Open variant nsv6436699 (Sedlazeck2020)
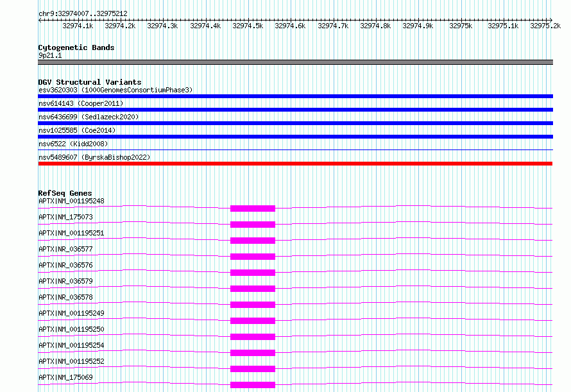 (x=89, y=117)
